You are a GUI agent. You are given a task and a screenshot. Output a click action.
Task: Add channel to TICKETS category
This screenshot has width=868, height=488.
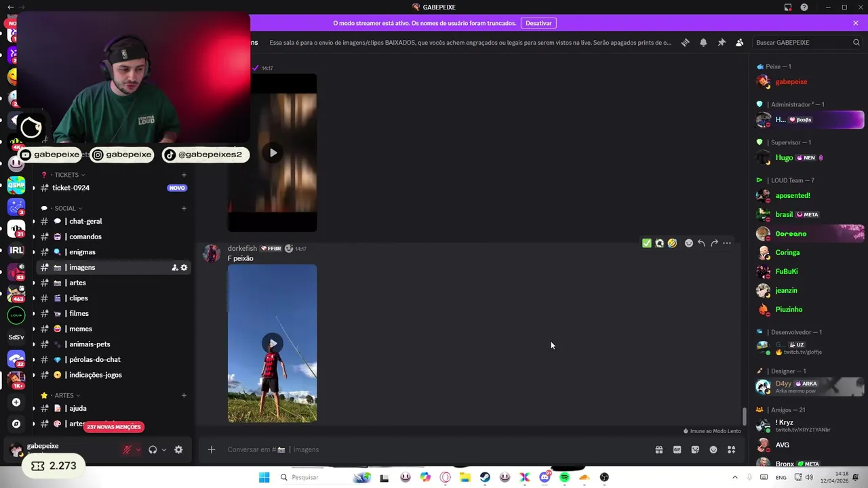[x=184, y=175]
